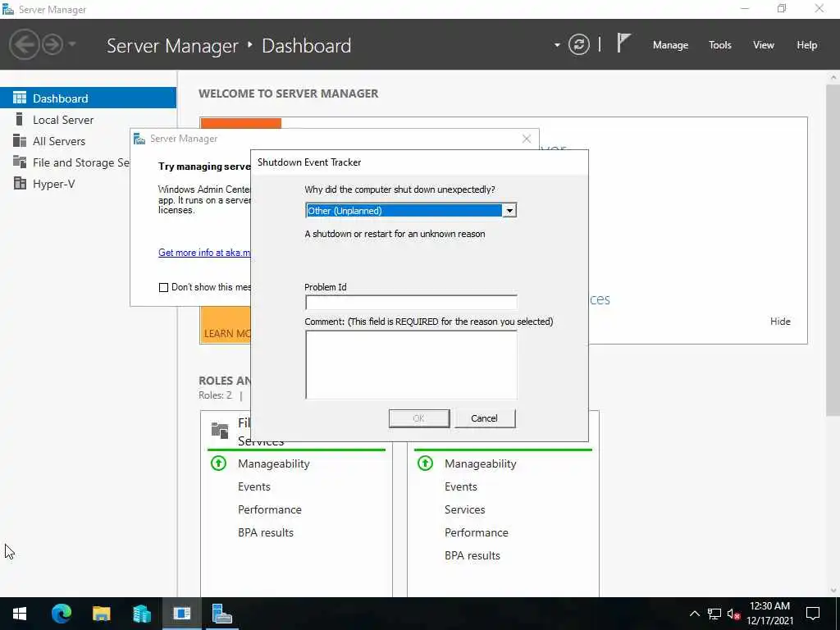Select Dashboard in the sidebar
Screen dimensions: 840x630
pos(88,98)
